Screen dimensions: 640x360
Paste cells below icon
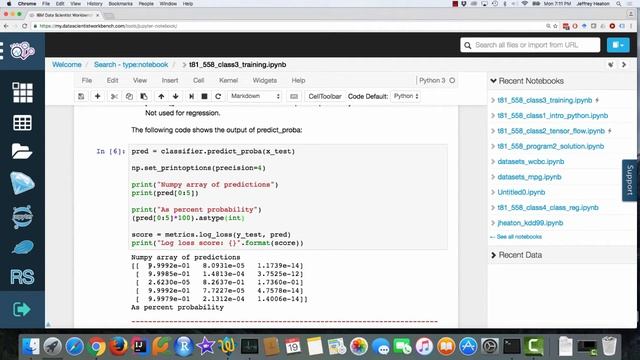coord(144,96)
